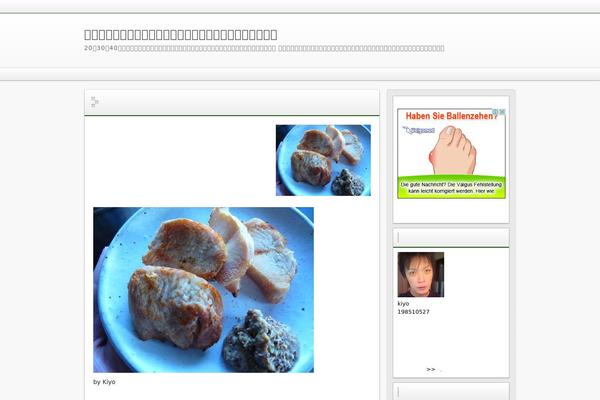Open the small food thumbnail photo

pos(323,160)
